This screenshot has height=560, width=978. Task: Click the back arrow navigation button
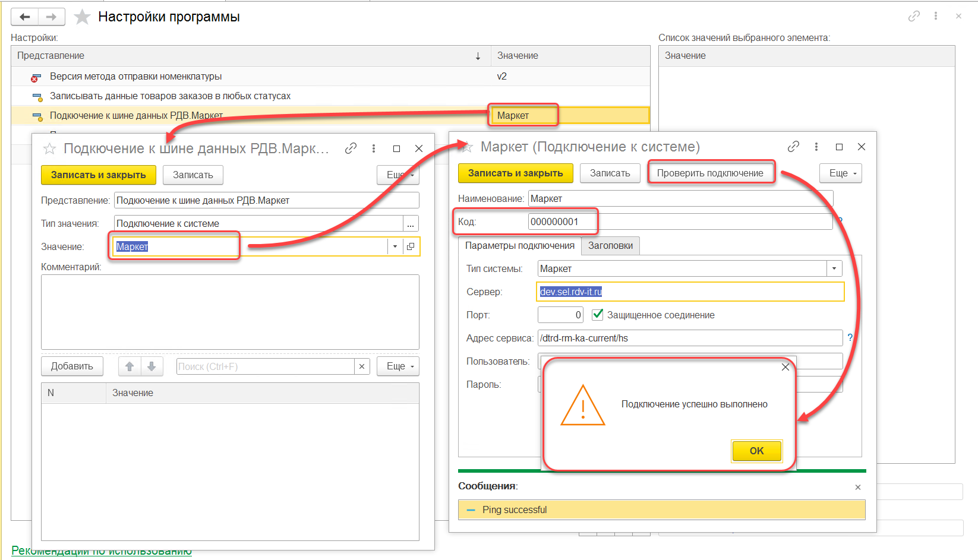click(x=25, y=17)
